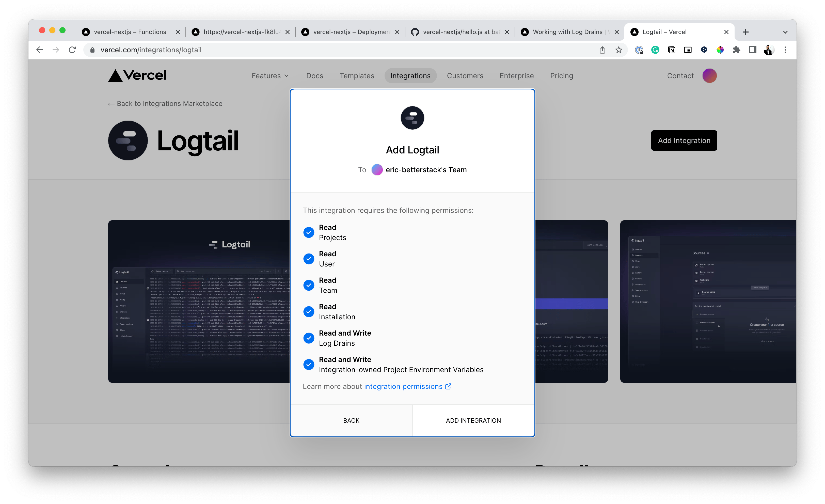Viewport: 825px width, 504px height.
Task: Open the colorful pinwheel extension icon
Action: [720, 50]
